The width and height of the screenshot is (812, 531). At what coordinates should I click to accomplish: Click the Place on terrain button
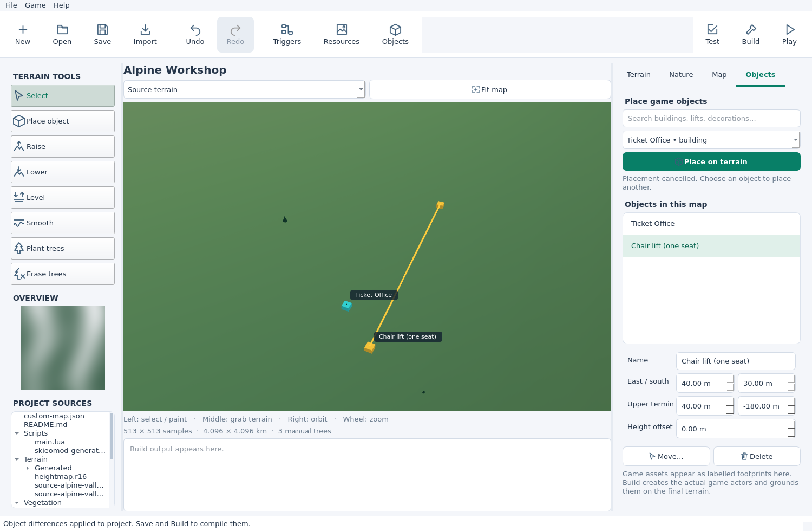pos(711,161)
